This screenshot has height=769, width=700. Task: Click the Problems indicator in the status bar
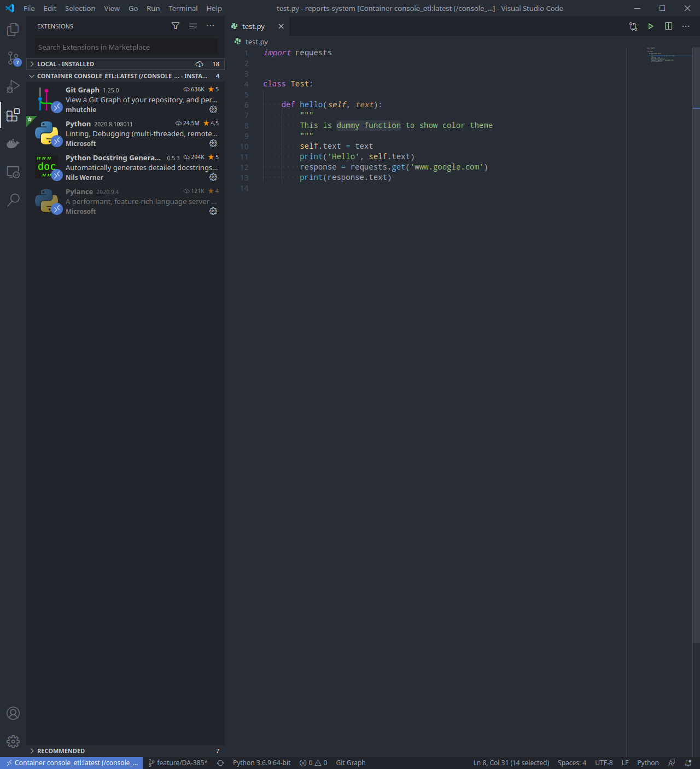[313, 762]
